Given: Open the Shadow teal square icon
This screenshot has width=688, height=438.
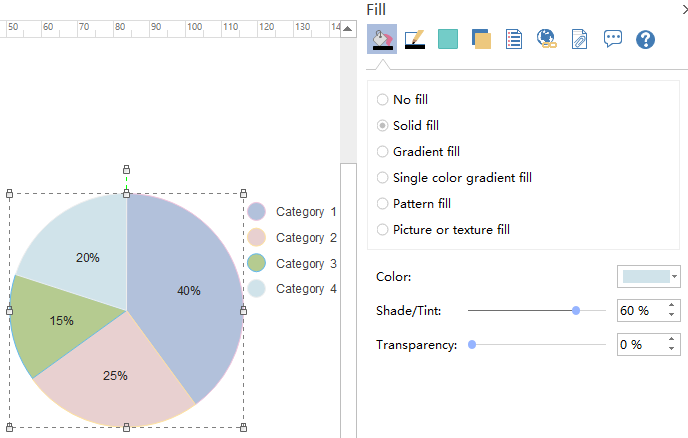Looking at the screenshot, I should click(x=448, y=40).
